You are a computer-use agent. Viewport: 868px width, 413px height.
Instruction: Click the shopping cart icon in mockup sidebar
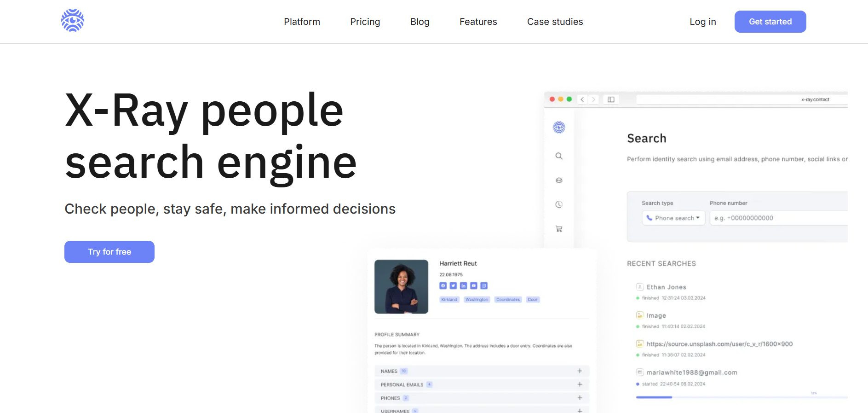[x=559, y=229]
